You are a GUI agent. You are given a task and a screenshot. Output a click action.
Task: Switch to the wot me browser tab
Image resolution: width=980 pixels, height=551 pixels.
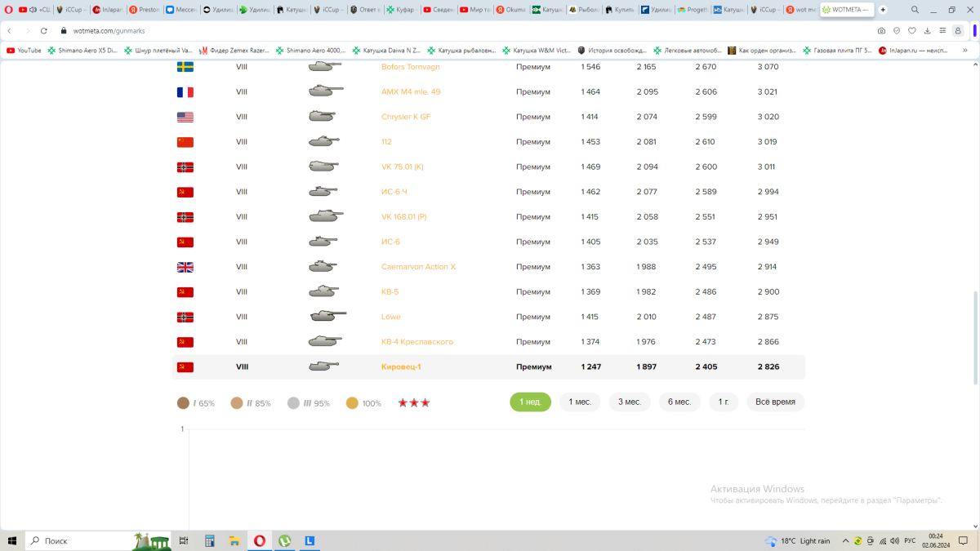[801, 10]
